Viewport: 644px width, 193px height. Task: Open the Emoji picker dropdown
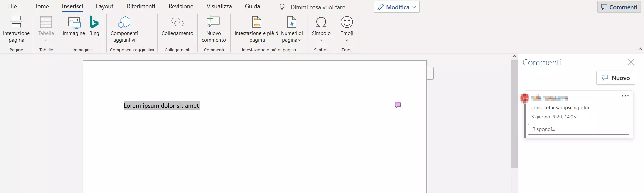pyautogui.click(x=347, y=29)
